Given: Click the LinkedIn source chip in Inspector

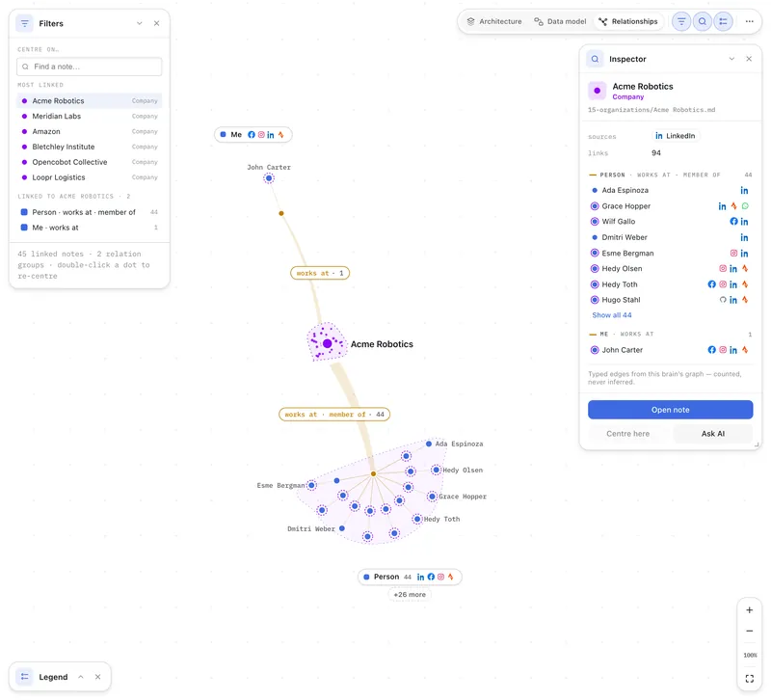Looking at the screenshot, I should (676, 136).
